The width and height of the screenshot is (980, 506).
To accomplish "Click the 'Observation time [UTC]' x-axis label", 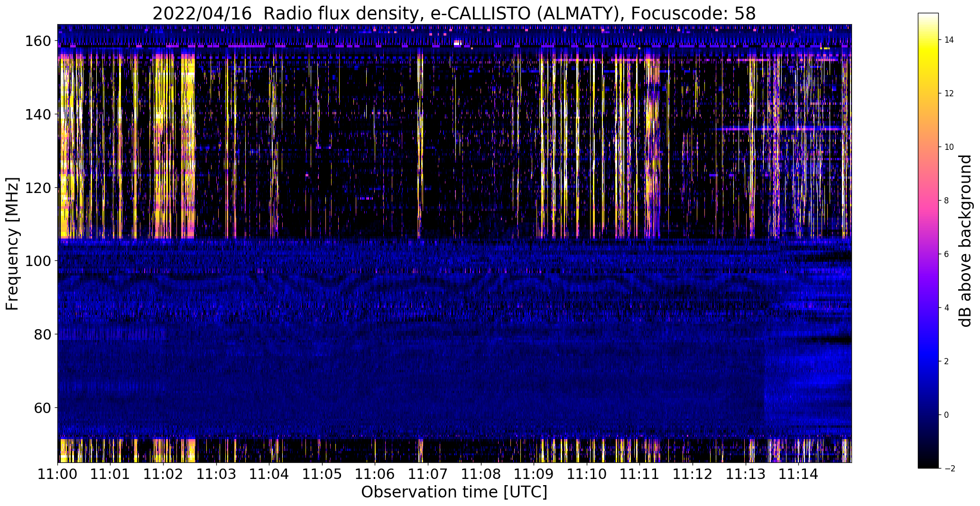I will tap(454, 492).
